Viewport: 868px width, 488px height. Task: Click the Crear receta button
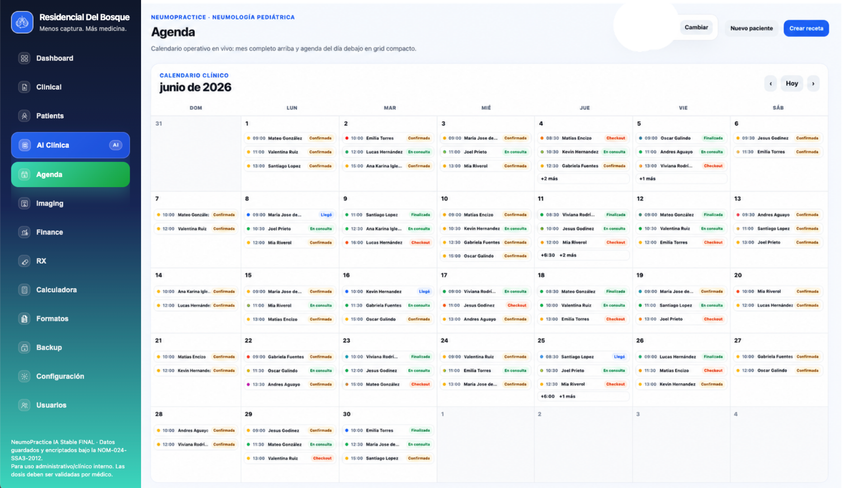click(806, 28)
